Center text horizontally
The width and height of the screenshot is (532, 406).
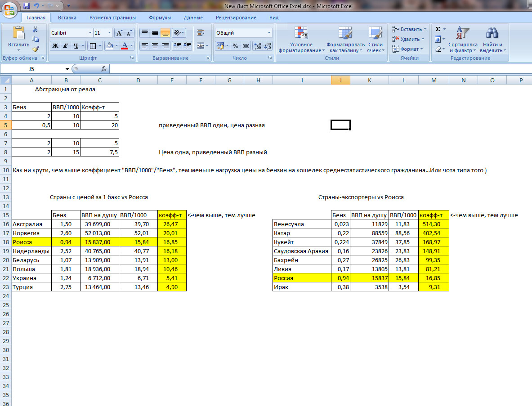coord(155,46)
